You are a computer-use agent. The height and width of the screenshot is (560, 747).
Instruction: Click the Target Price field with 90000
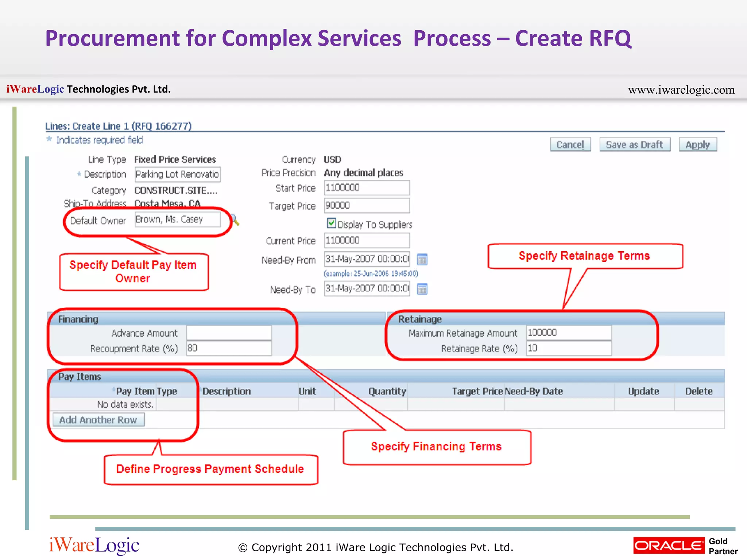[367, 206]
